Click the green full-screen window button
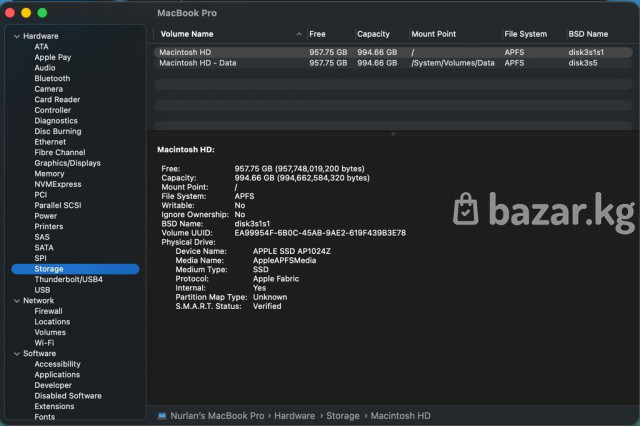This screenshot has height=426, width=640. 42,13
